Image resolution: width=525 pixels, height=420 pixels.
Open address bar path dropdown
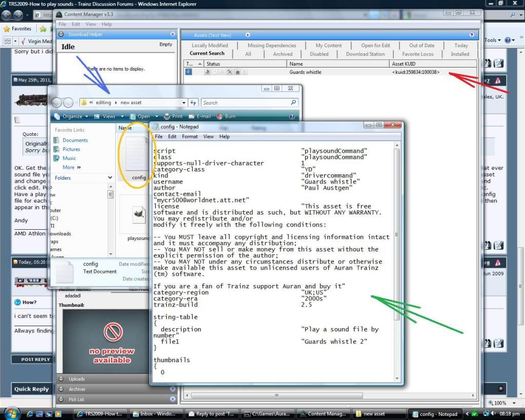(x=184, y=103)
